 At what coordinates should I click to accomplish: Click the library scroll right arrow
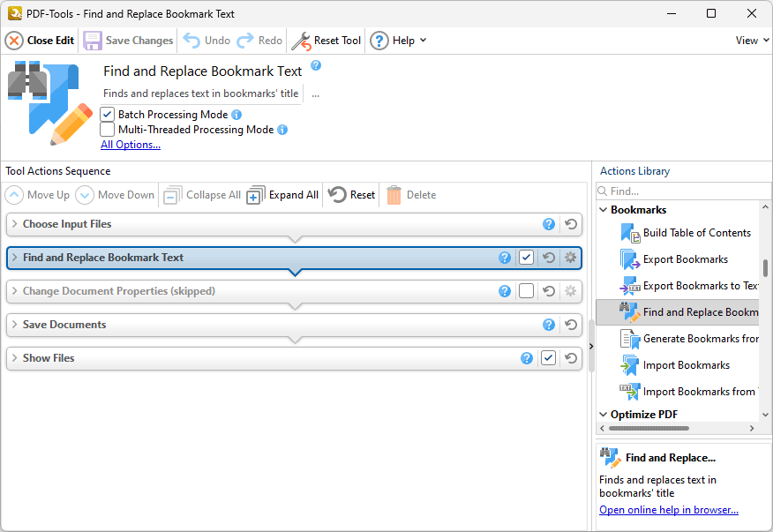[752, 429]
